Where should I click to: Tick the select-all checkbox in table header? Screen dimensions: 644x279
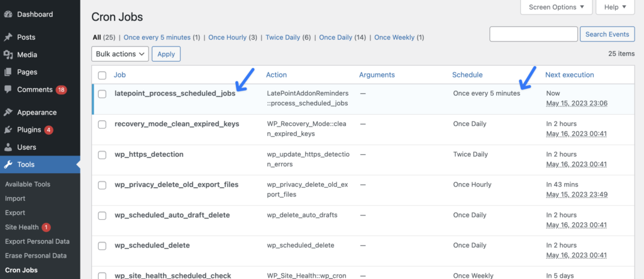click(x=103, y=76)
